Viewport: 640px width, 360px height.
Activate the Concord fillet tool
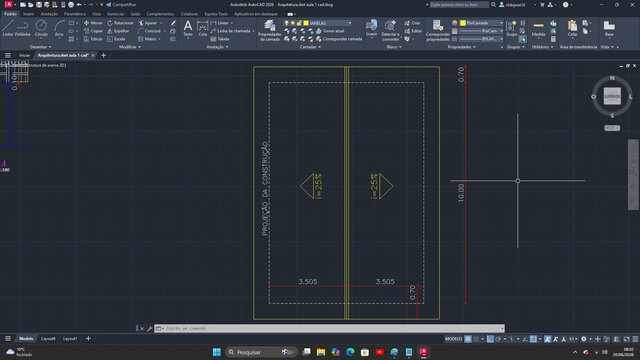(149, 31)
